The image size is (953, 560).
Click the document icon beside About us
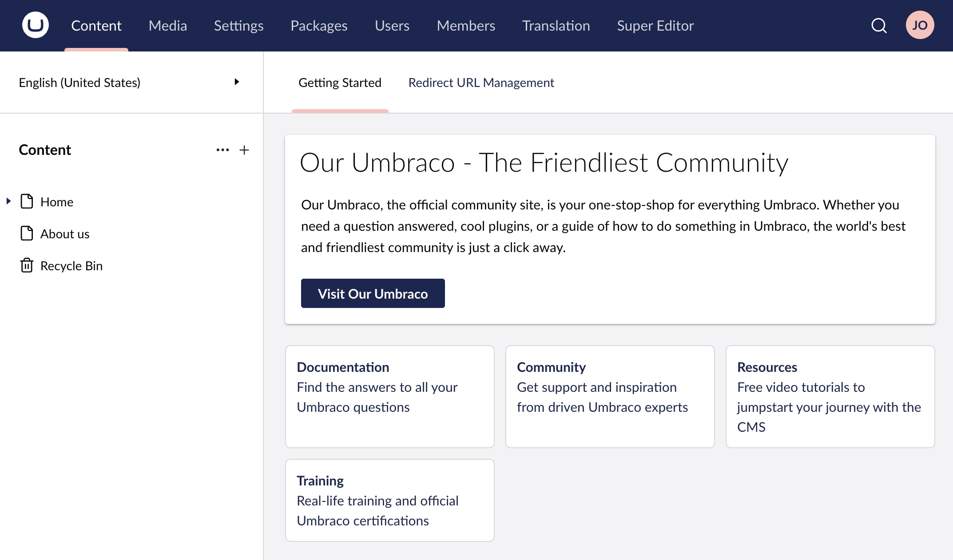[27, 233]
